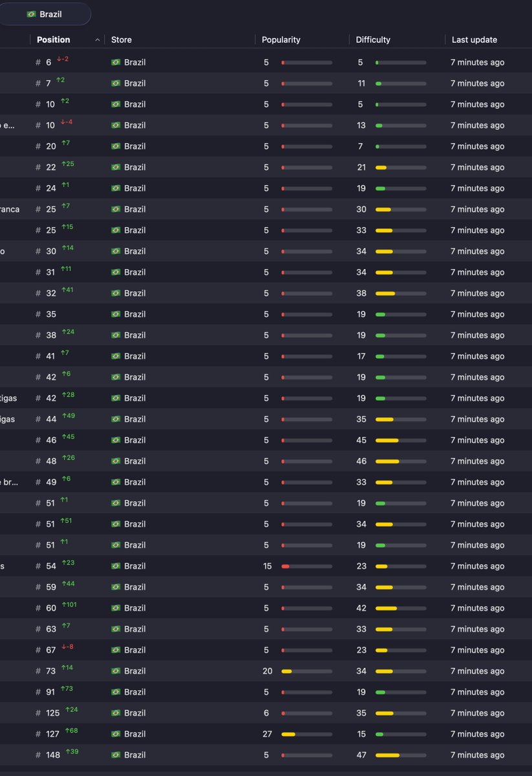Click the Brazil store label in the #148 row
Viewport: 532px width, 776px height.
click(x=135, y=755)
